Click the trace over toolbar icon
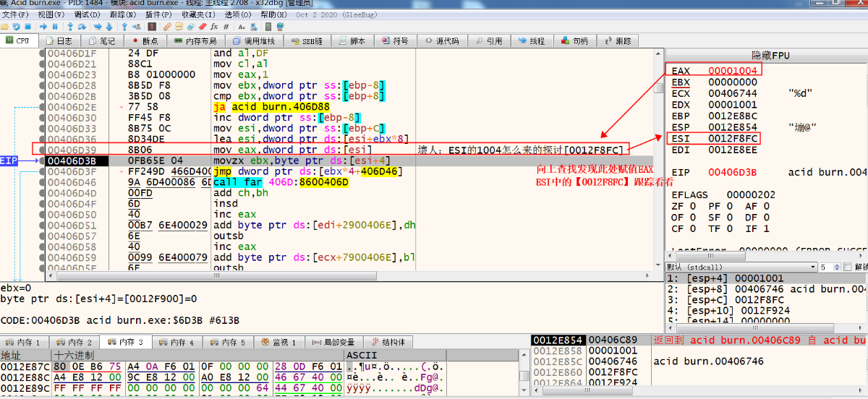 pyautogui.click(x=109, y=26)
